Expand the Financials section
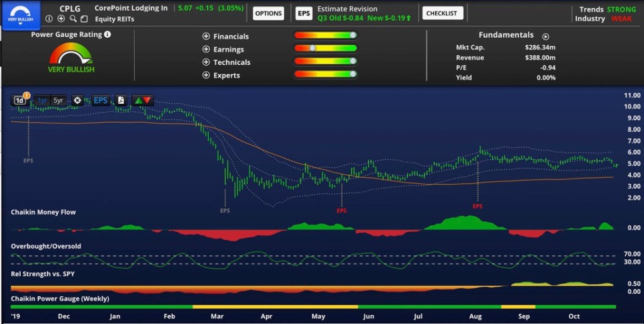This screenshot has width=644, height=324. (206, 36)
